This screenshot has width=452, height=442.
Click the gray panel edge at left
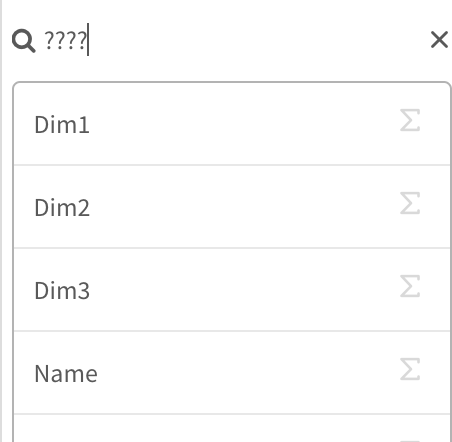tap(1, 221)
